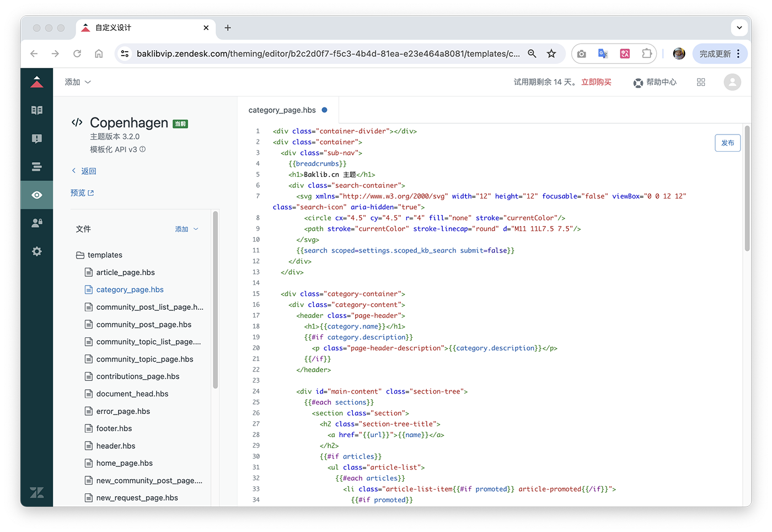Open home_page.hbs file

coord(119,463)
